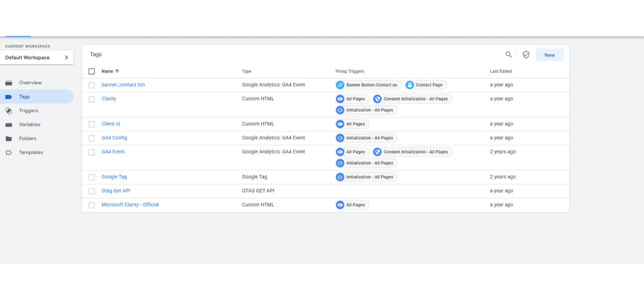Open the Gtag Get API tag
644x295 pixels.
116,191
